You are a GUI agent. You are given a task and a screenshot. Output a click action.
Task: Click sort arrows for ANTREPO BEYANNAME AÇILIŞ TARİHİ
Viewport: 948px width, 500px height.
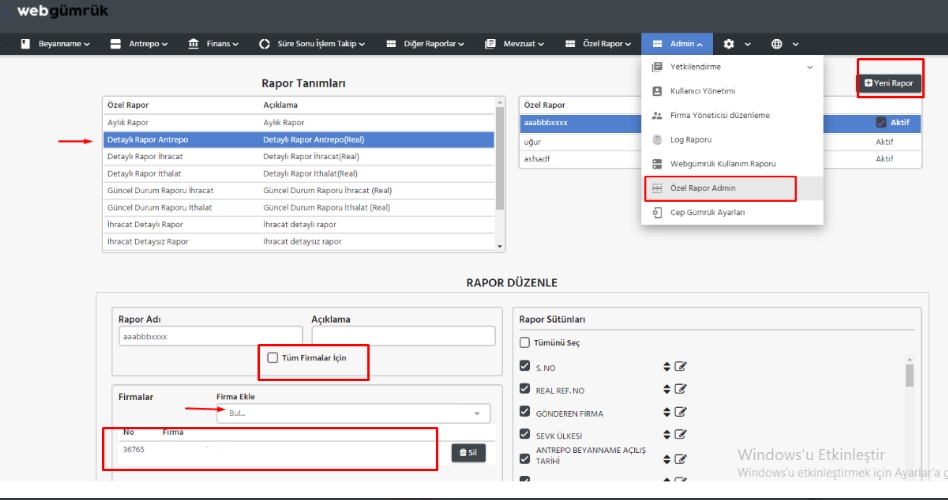pyautogui.click(x=666, y=459)
